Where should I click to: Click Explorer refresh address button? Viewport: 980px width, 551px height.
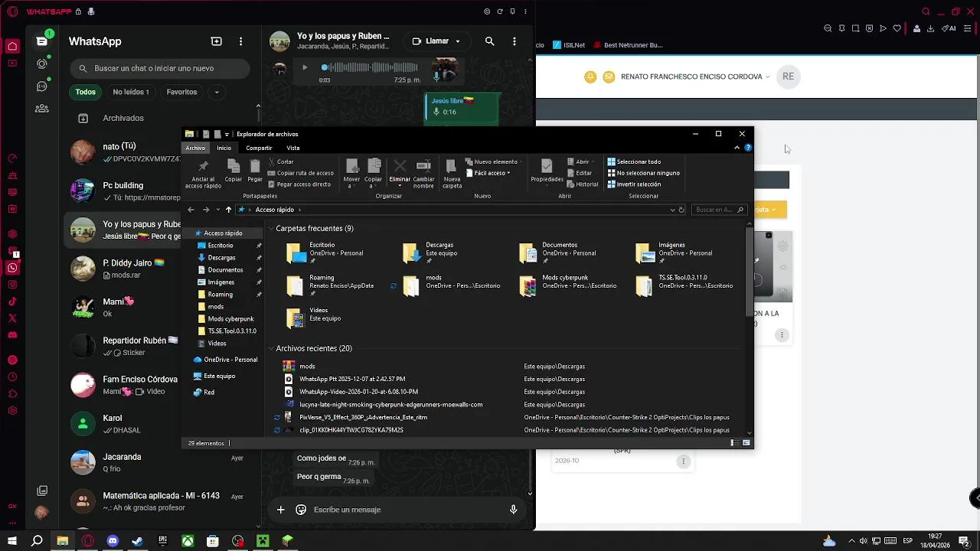click(x=681, y=210)
